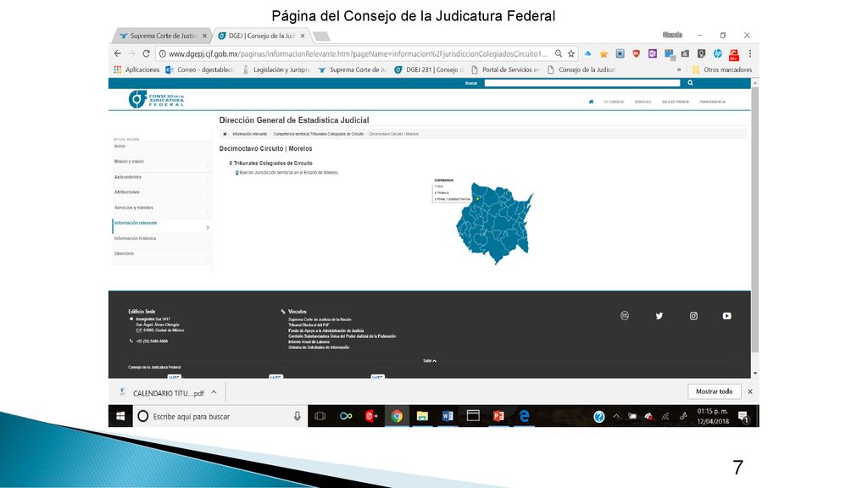Click the breadcrumb home icon
Screen dimensions: 868x488
click(225, 134)
